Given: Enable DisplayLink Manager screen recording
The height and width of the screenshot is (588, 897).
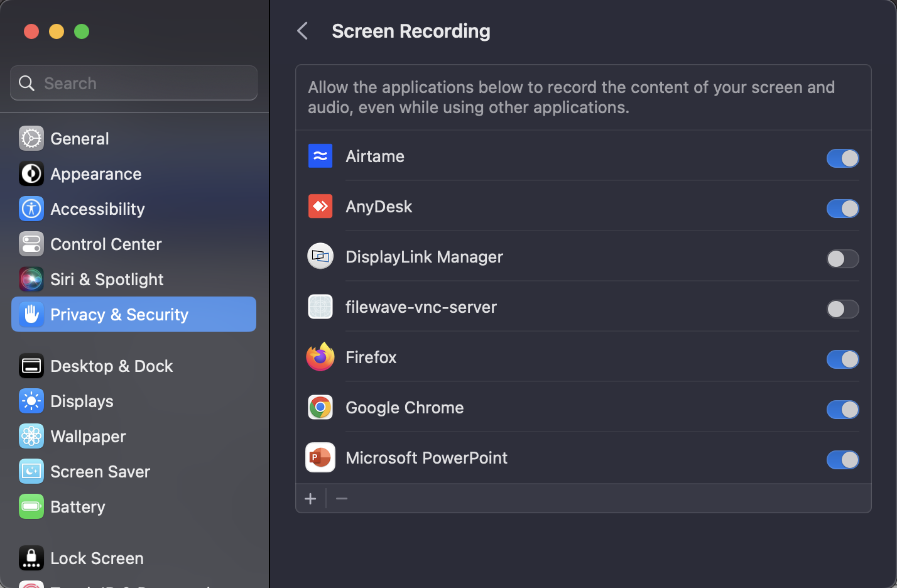Looking at the screenshot, I should [x=842, y=259].
